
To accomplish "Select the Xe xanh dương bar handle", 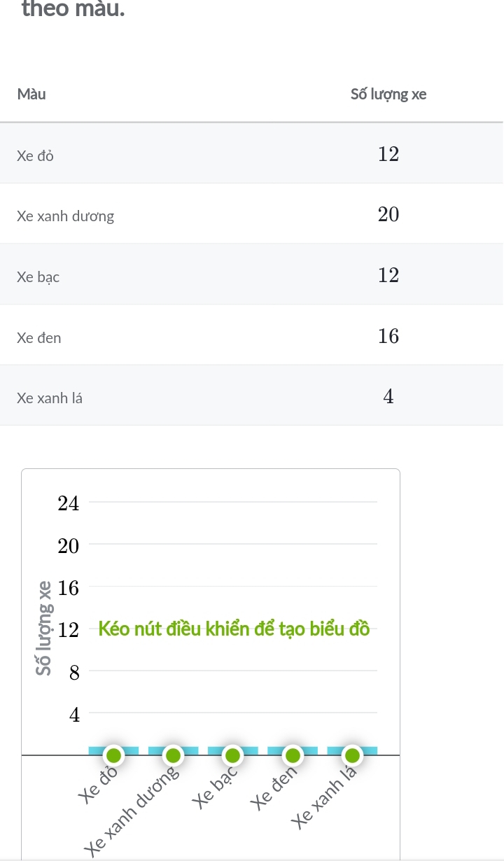I will click(172, 755).
